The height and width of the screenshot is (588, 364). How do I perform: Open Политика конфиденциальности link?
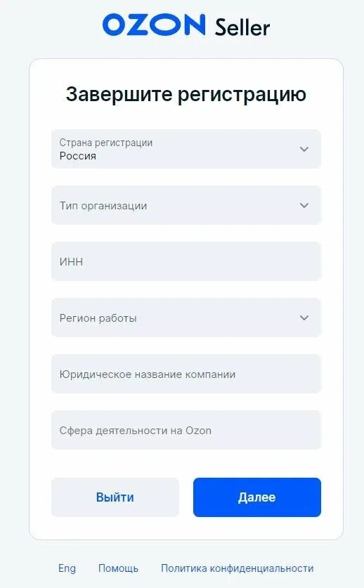tap(238, 568)
